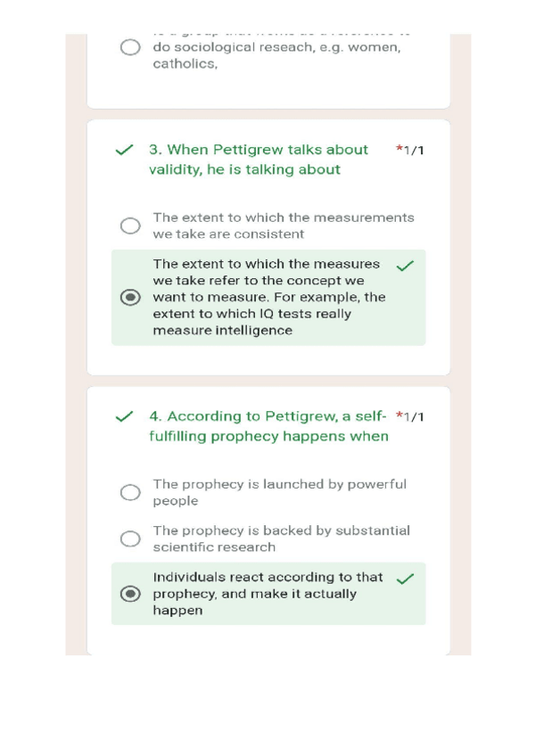Click the question 4 title on self-fulfilling prophecy

[267, 426]
